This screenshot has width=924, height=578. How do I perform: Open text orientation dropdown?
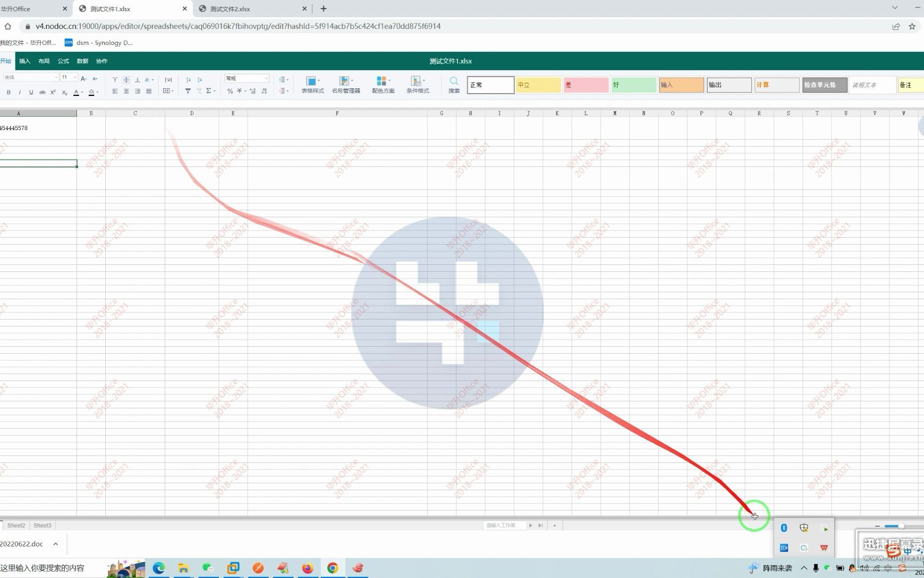(x=149, y=80)
